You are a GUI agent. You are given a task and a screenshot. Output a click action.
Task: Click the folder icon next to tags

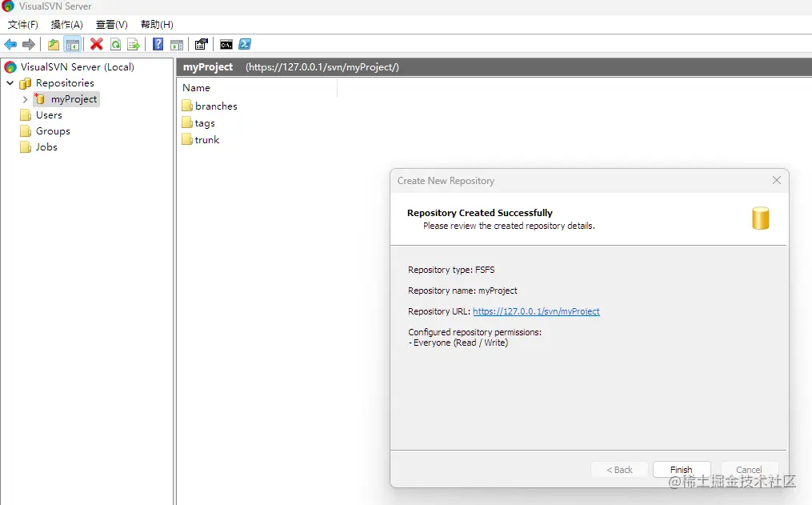[187, 122]
